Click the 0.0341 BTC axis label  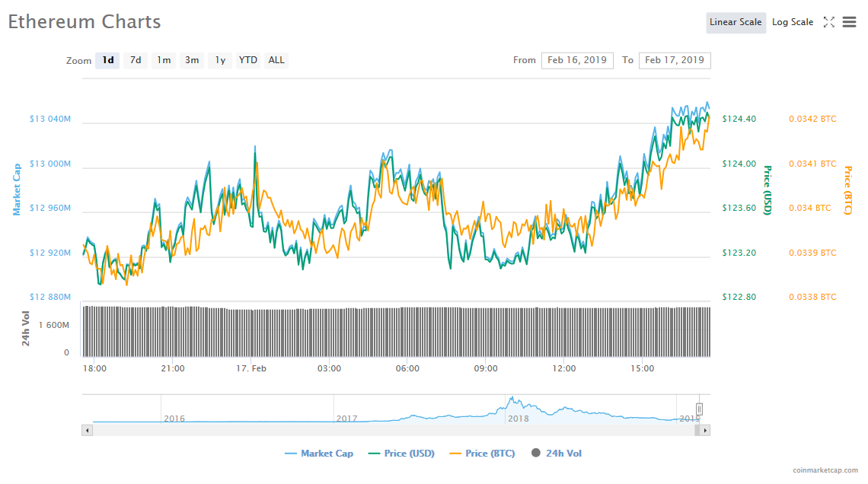click(812, 164)
